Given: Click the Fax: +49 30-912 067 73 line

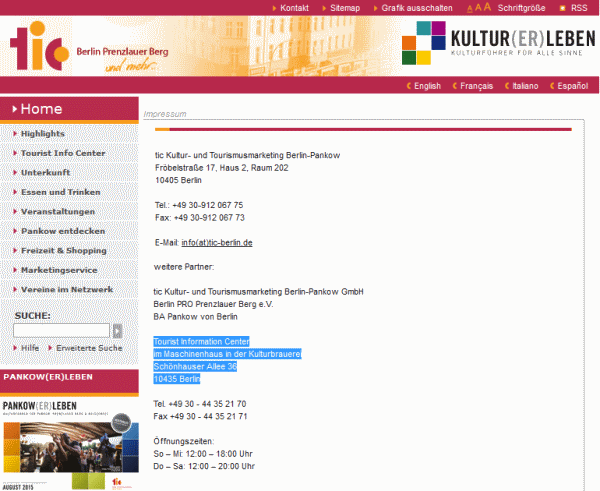Looking at the screenshot, I should tap(200, 218).
